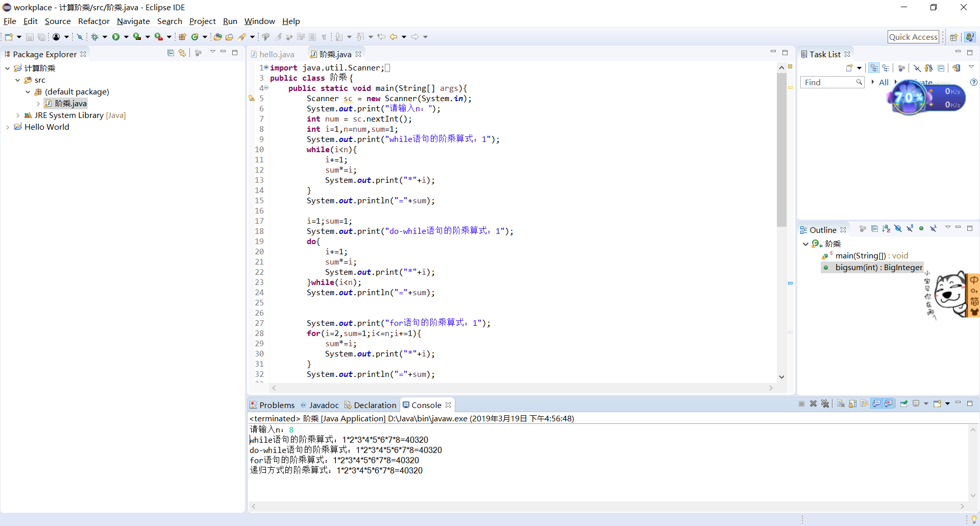Expand the 阶乘.java tree node
The width and height of the screenshot is (980, 526).
pyautogui.click(x=38, y=104)
